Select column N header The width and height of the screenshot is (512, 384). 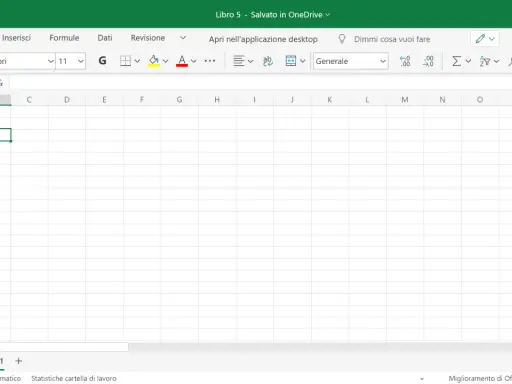[443, 100]
